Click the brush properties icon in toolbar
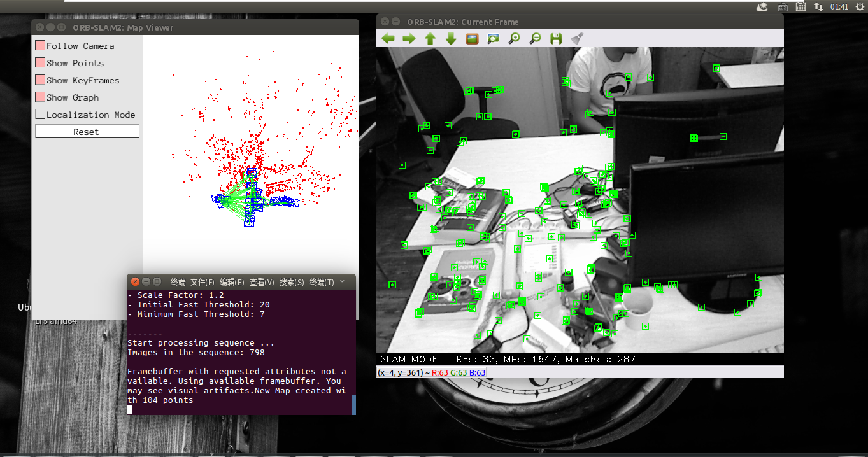Image resolution: width=868 pixels, height=457 pixels. [577, 38]
